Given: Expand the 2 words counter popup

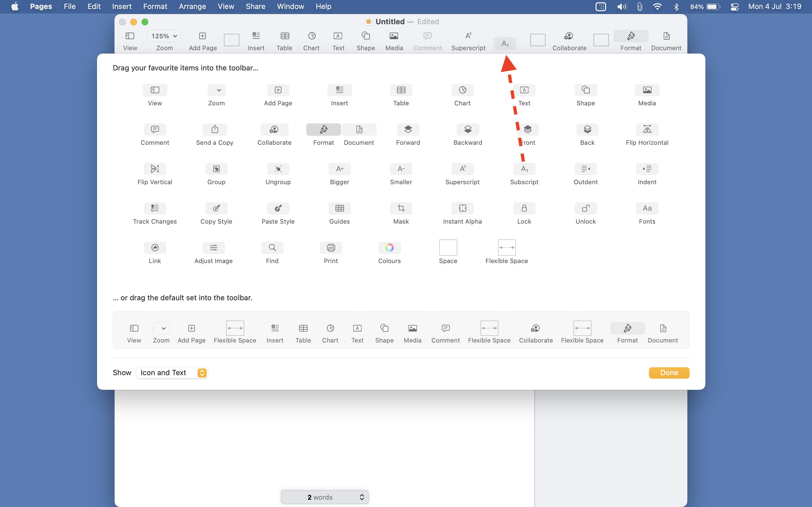Looking at the screenshot, I should click(325, 497).
